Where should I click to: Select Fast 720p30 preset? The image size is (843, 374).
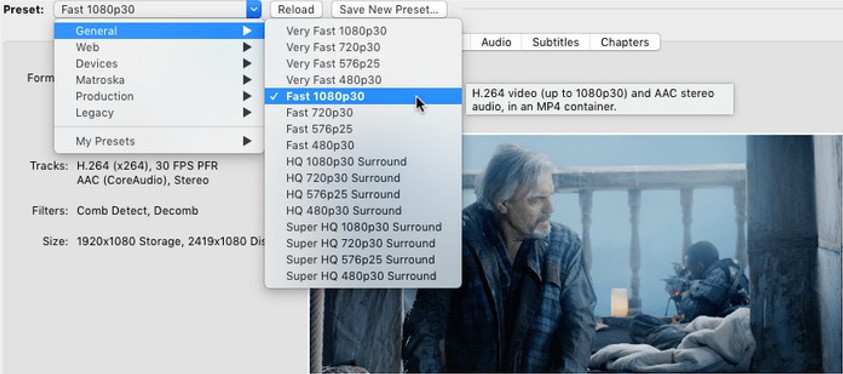363,113
